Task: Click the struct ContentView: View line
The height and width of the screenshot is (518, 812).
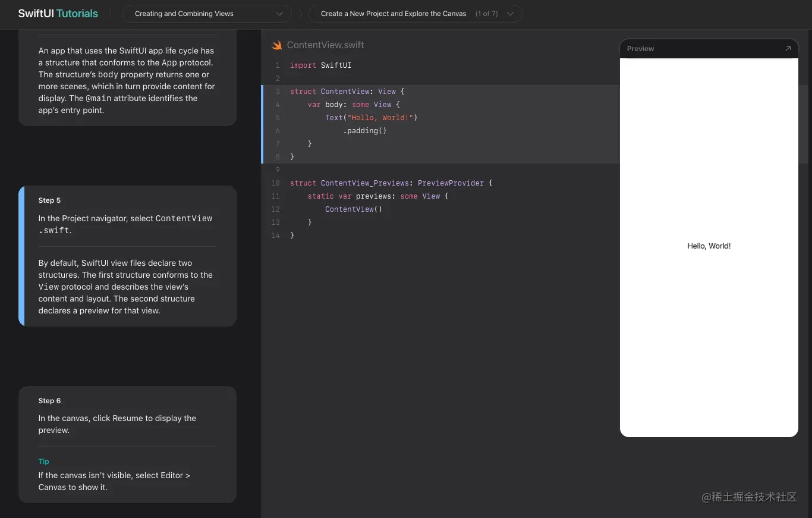Action: (x=347, y=92)
